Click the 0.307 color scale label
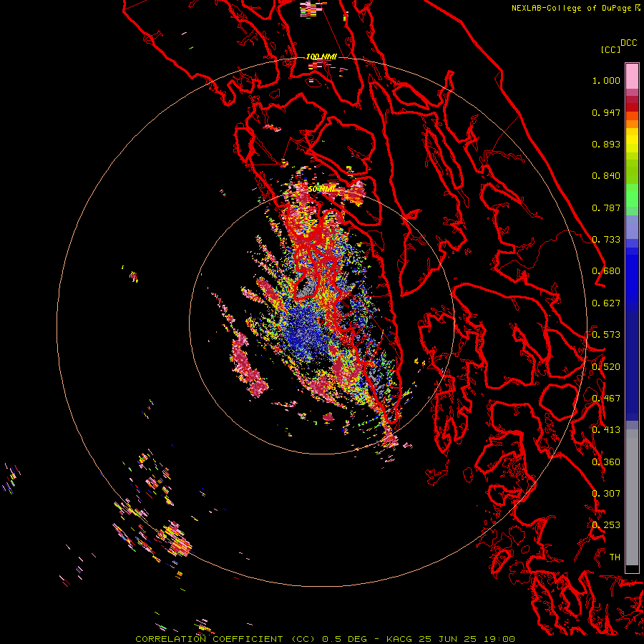Screen dimensions: 644x644 click(x=606, y=493)
